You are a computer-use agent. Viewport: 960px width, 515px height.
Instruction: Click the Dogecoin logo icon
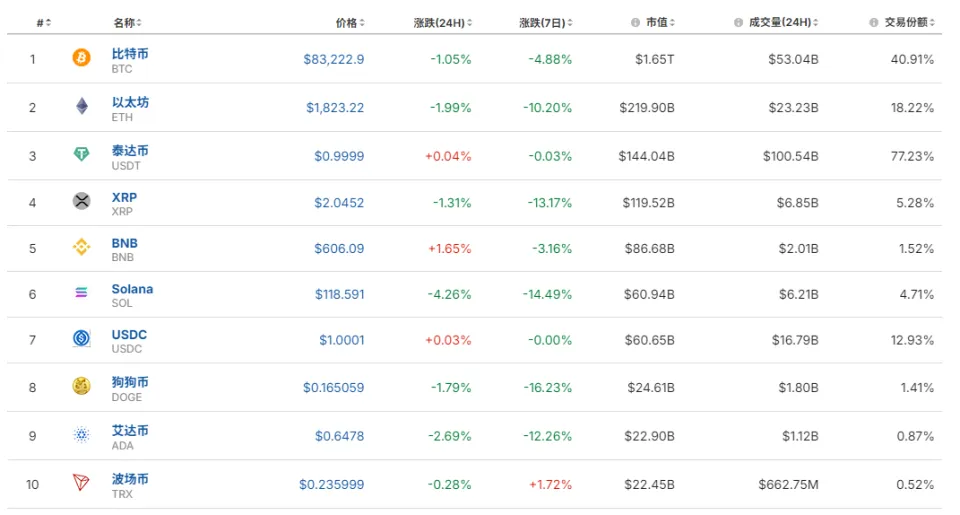click(x=81, y=386)
